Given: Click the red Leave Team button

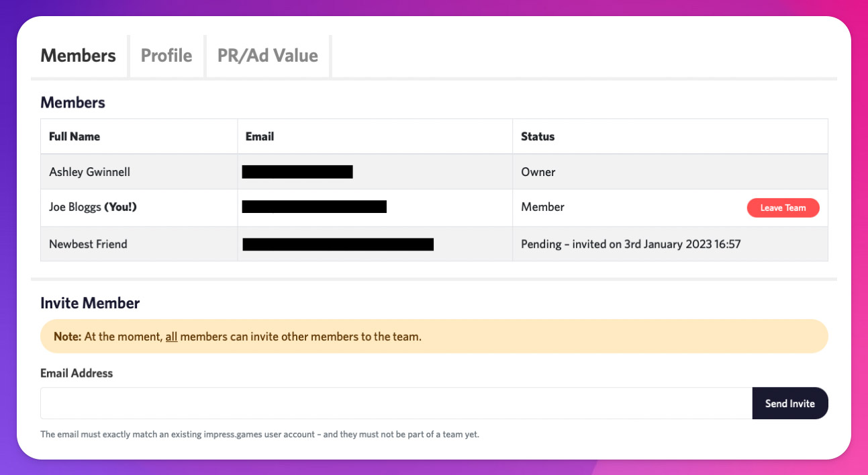Looking at the screenshot, I should [783, 208].
